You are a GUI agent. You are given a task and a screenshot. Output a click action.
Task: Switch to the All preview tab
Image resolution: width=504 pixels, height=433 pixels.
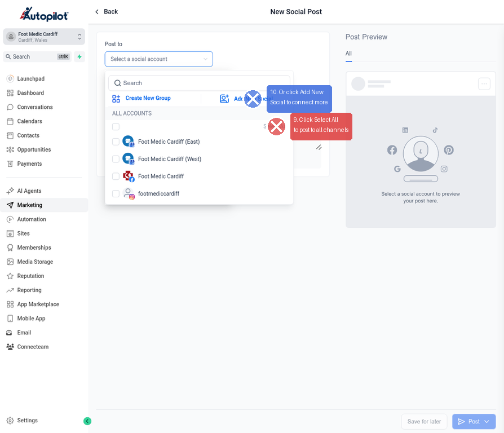(x=348, y=54)
